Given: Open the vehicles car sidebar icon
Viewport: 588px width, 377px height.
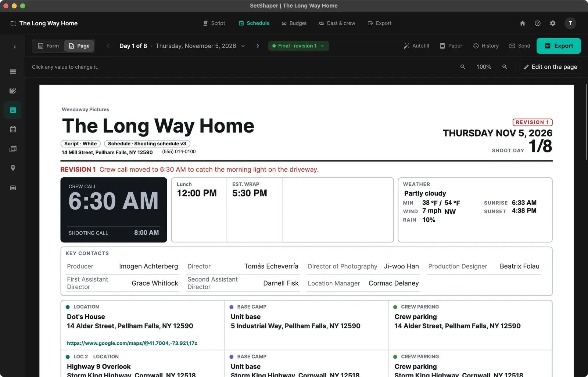Looking at the screenshot, I should click(13, 188).
